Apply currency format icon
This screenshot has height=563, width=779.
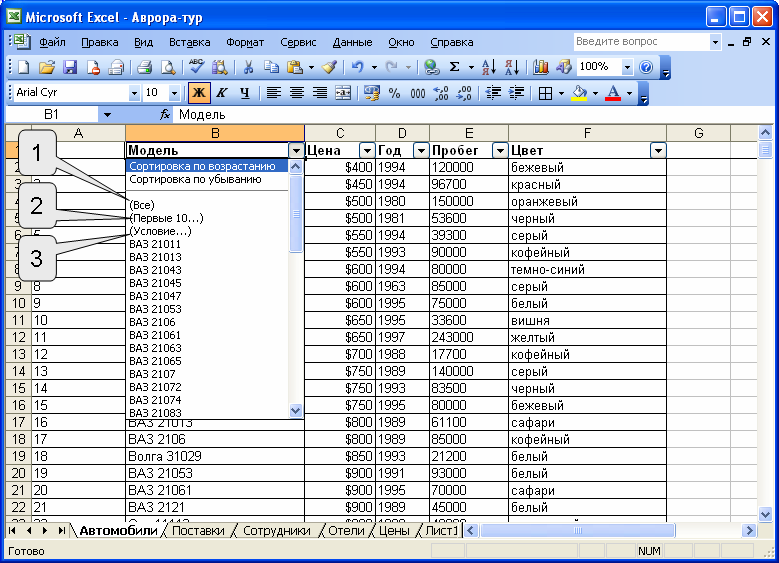(x=371, y=93)
